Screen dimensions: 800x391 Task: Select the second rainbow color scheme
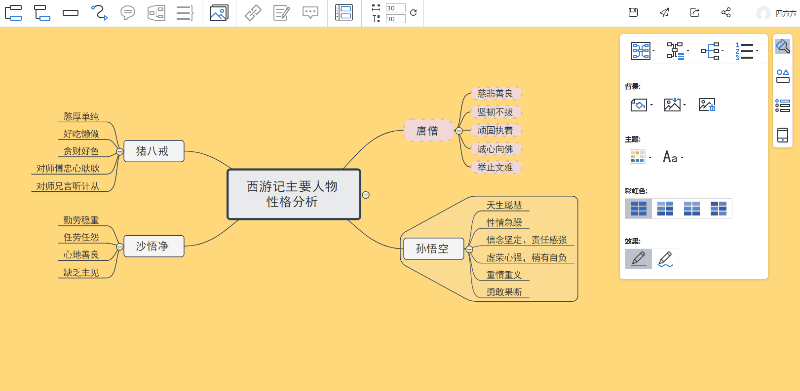tap(665, 208)
